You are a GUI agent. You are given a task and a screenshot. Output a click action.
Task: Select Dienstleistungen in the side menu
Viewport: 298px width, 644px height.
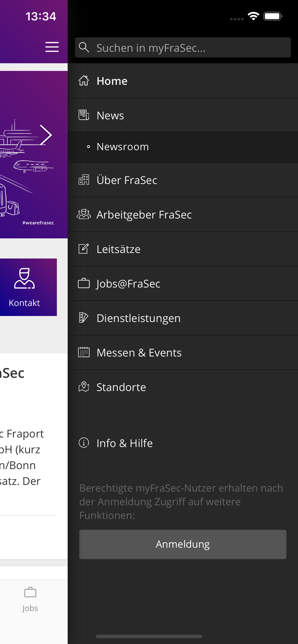click(138, 318)
